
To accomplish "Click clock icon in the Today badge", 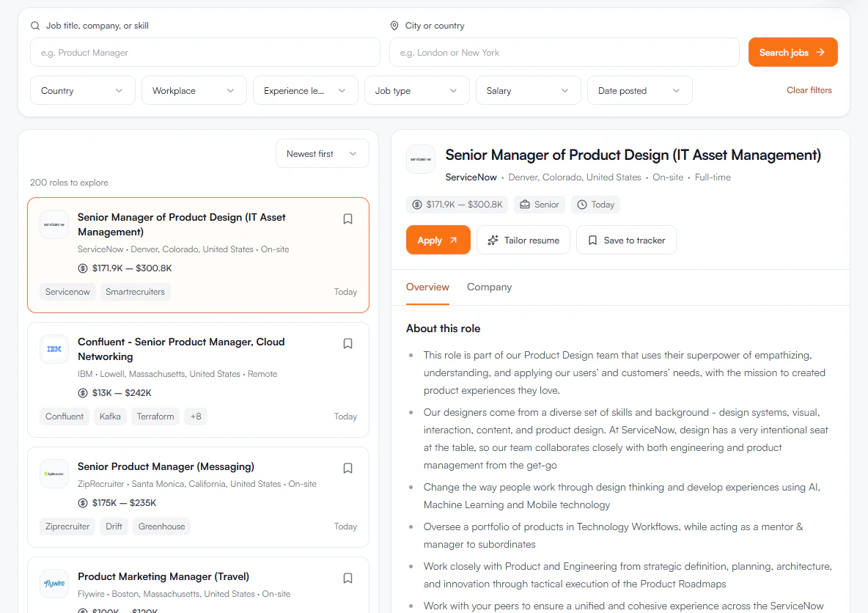I will 582,205.
